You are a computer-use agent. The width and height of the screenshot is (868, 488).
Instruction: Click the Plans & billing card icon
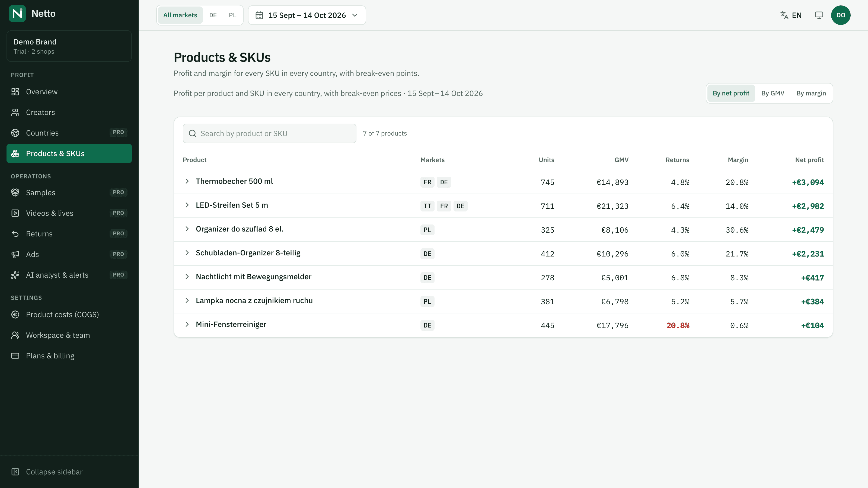[15, 356]
